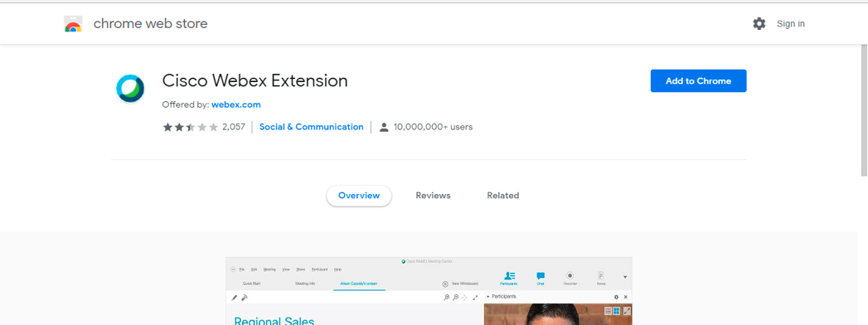Click the Chrome Web Store rainbow logo
The image size is (868, 325).
73,24
